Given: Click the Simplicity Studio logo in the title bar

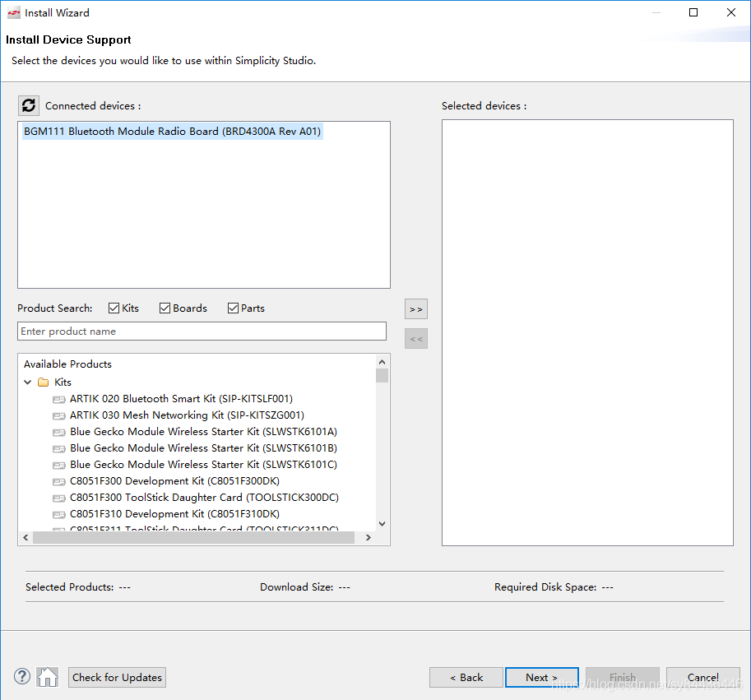Looking at the screenshot, I should [x=14, y=13].
